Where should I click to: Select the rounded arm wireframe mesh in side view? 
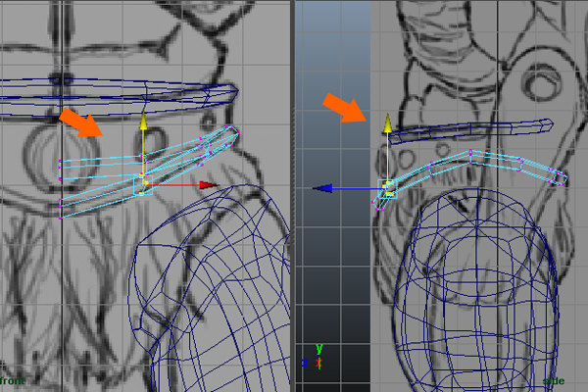pyautogui.click(x=476, y=289)
